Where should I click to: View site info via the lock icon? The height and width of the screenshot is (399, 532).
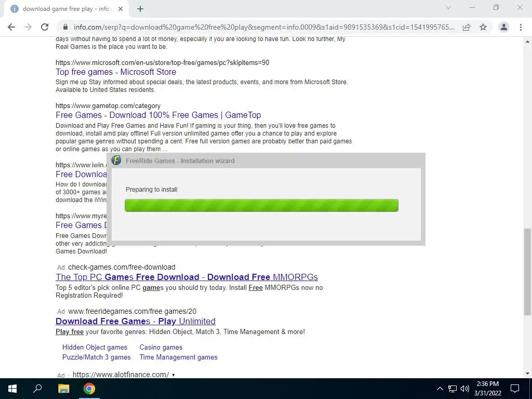tap(65, 27)
